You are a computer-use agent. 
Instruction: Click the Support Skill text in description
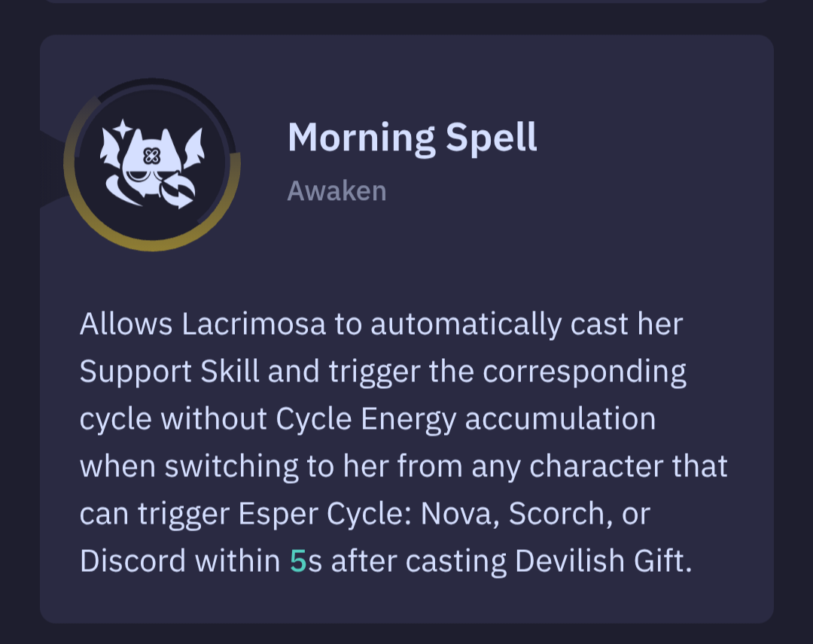point(169,372)
